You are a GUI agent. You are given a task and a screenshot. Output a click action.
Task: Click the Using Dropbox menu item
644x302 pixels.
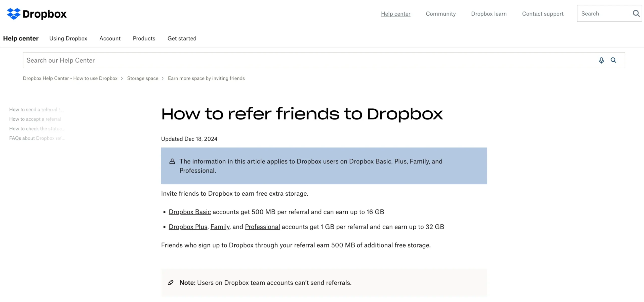[x=68, y=38]
